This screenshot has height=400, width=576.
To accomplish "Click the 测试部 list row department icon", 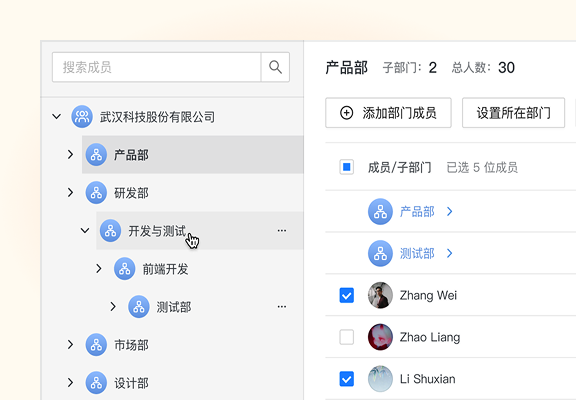I will pyautogui.click(x=380, y=253).
